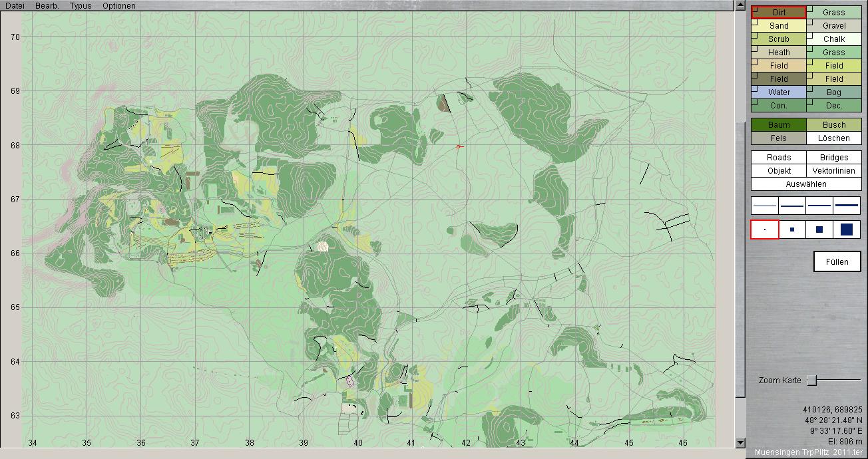Open the Optionen menu
The image size is (868, 459).
click(119, 6)
